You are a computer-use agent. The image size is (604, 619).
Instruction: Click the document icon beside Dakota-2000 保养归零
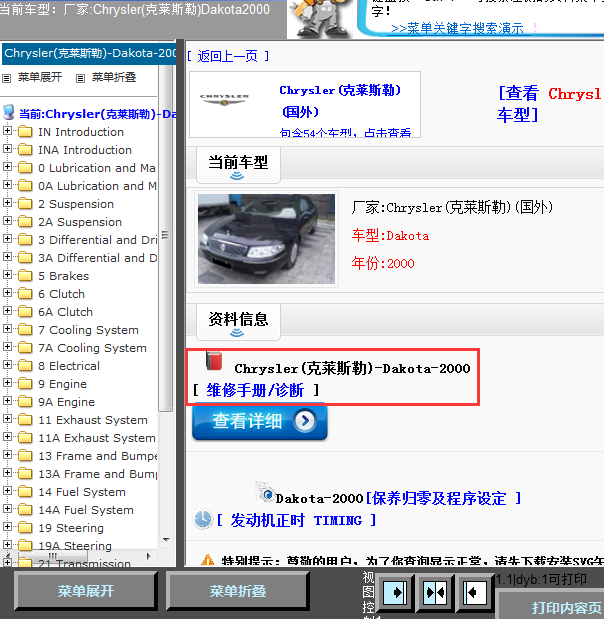click(x=264, y=492)
